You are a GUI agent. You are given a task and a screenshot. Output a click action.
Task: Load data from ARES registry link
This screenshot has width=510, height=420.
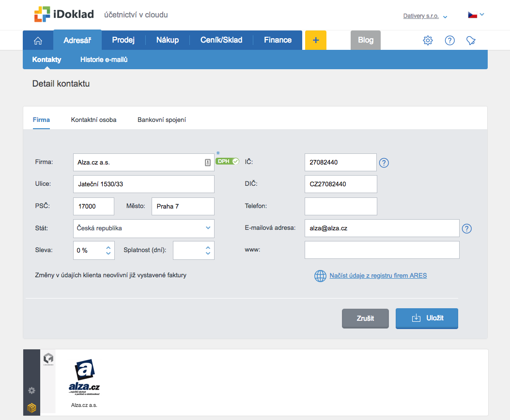(x=378, y=276)
